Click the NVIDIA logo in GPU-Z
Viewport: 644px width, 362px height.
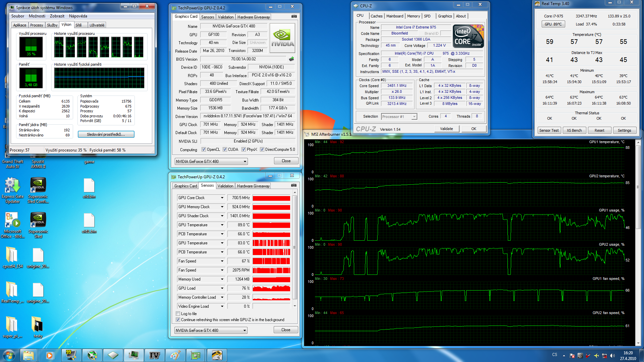coord(282,38)
